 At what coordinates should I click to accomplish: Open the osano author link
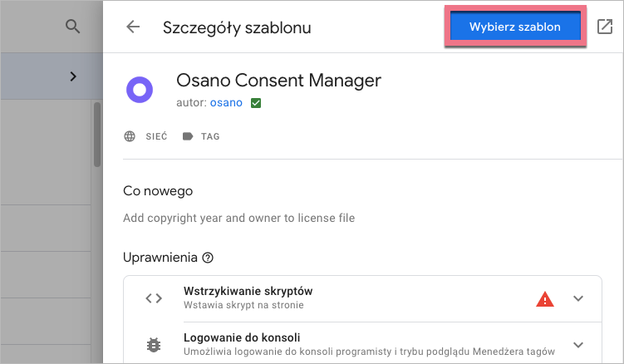coord(226,103)
